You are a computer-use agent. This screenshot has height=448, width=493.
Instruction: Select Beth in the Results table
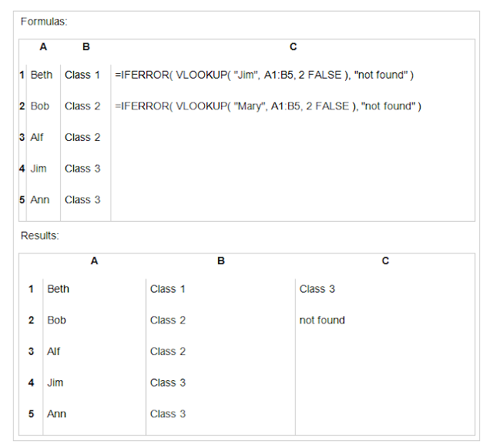[59, 289]
